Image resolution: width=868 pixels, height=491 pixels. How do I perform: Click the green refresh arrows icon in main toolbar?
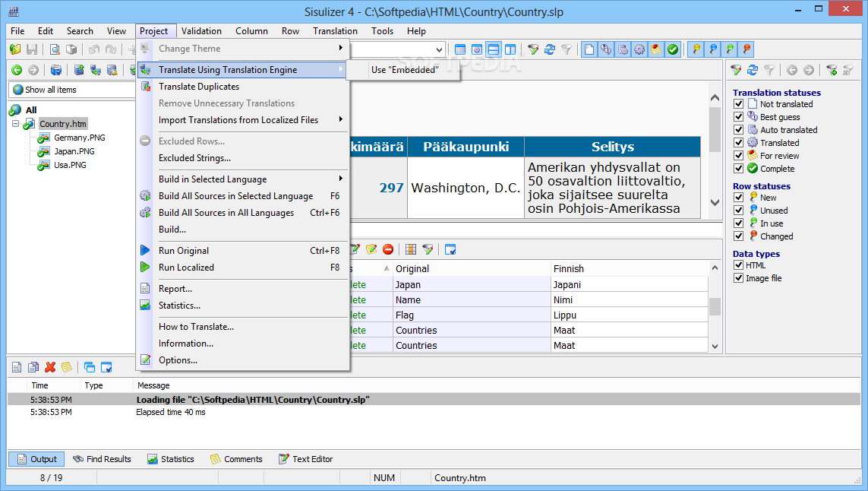[550, 49]
